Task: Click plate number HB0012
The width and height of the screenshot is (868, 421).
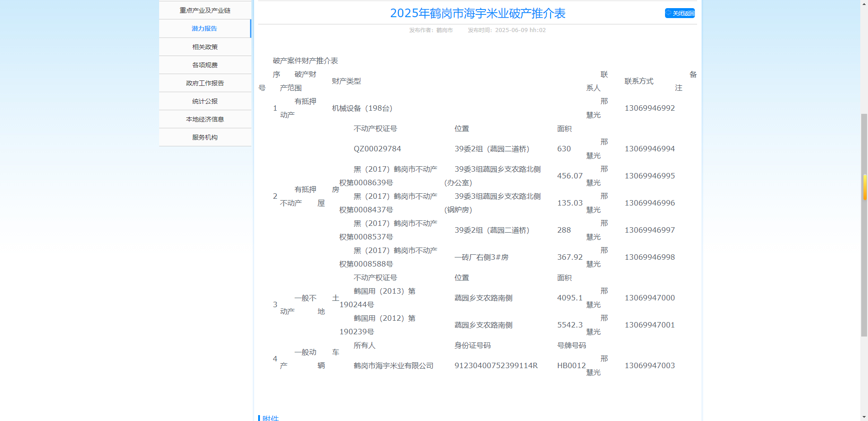Action: coord(571,365)
